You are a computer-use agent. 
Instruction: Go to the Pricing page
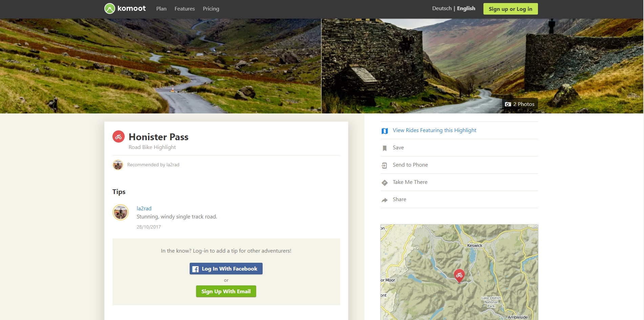pos(211,9)
